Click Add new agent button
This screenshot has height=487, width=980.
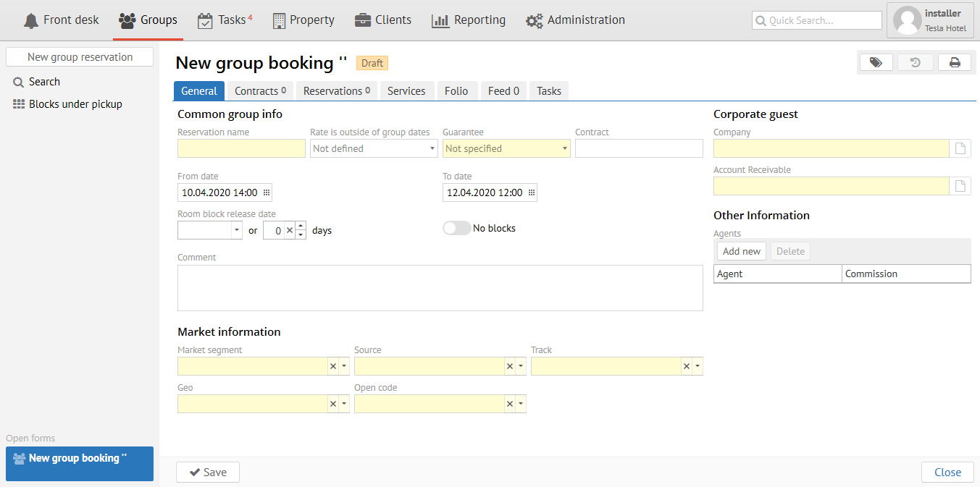[741, 251]
